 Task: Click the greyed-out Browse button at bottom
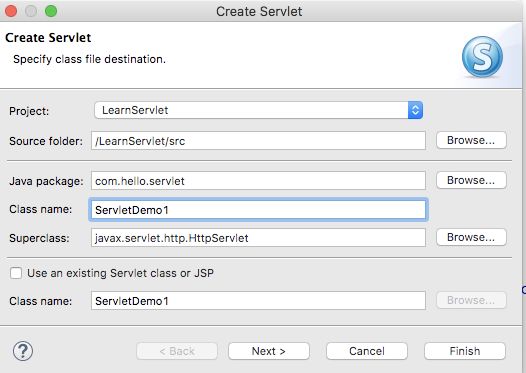(471, 300)
